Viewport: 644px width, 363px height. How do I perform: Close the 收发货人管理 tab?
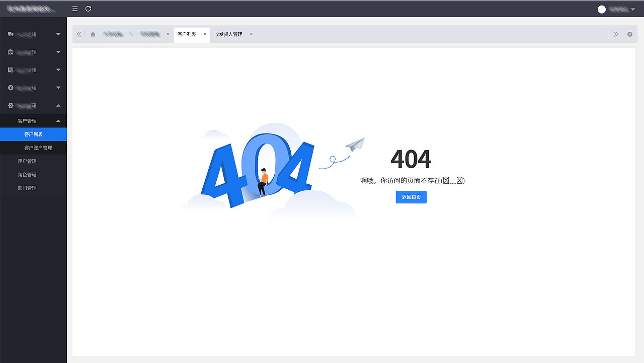click(251, 34)
